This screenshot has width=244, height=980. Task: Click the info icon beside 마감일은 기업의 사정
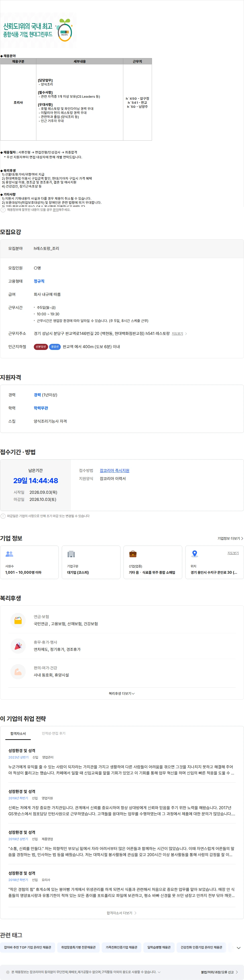[x=3, y=516]
